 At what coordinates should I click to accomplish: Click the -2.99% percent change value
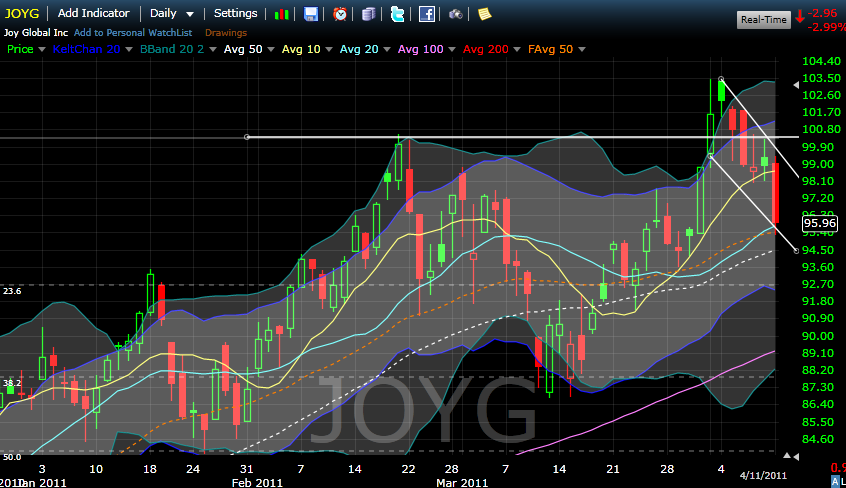827,27
